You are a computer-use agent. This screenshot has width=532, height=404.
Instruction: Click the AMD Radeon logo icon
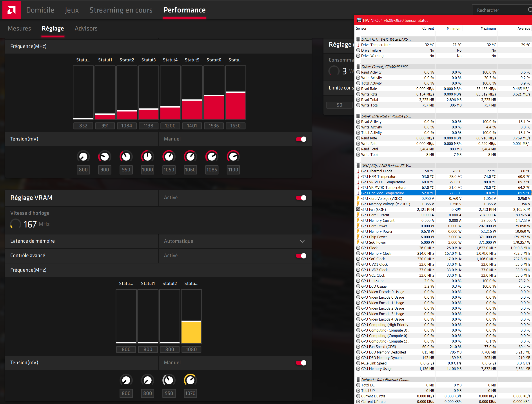(x=11, y=10)
